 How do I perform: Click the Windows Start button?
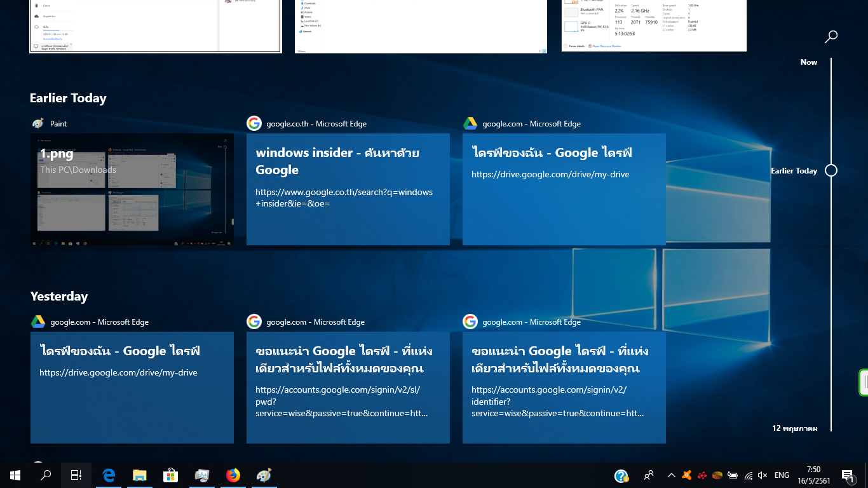click(x=15, y=475)
